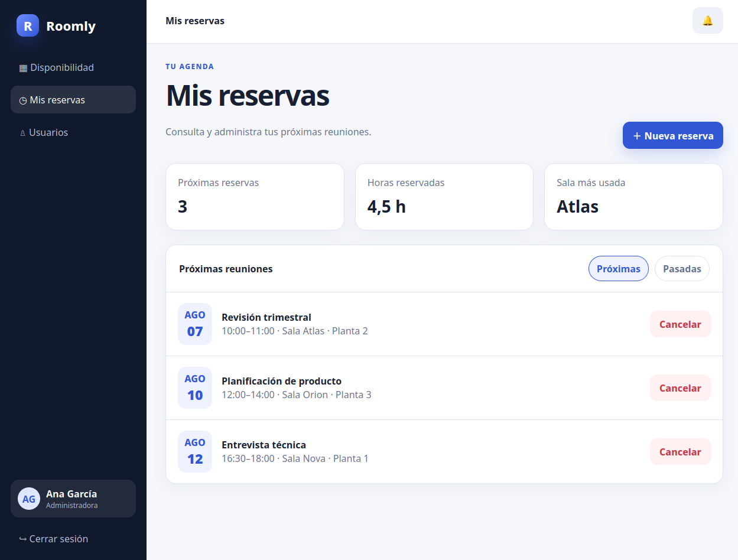This screenshot has height=560, width=738.
Task: Switch to the Pasadas tab
Action: coord(682,269)
